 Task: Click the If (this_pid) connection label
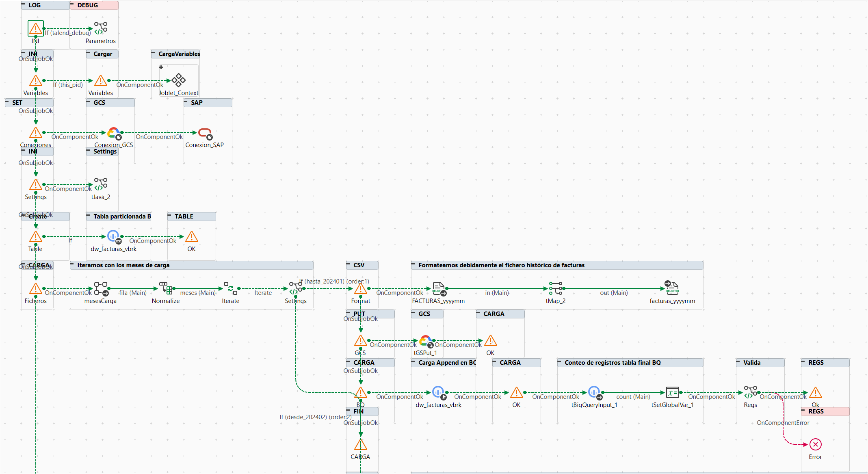click(68, 85)
